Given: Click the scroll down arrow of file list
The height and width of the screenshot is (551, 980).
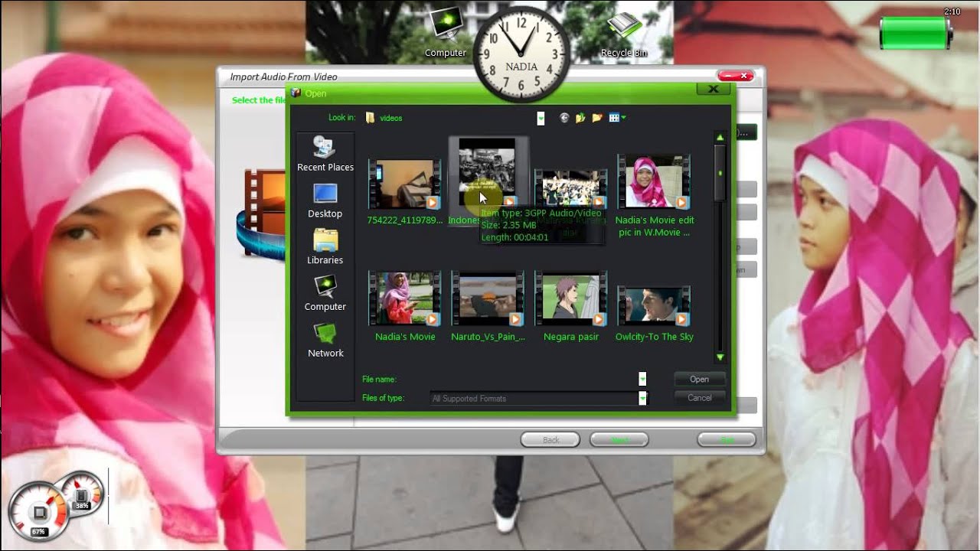Looking at the screenshot, I should pyautogui.click(x=720, y=357).
